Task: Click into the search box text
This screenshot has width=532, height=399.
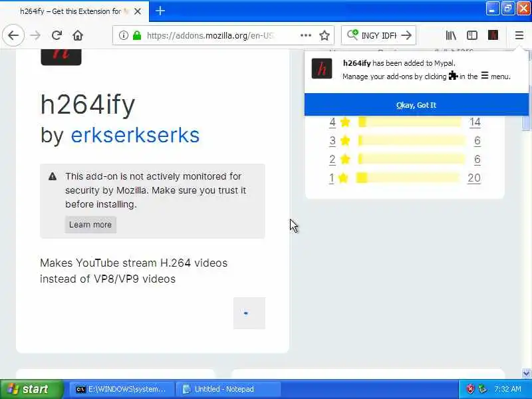Action: coord(378,35)
